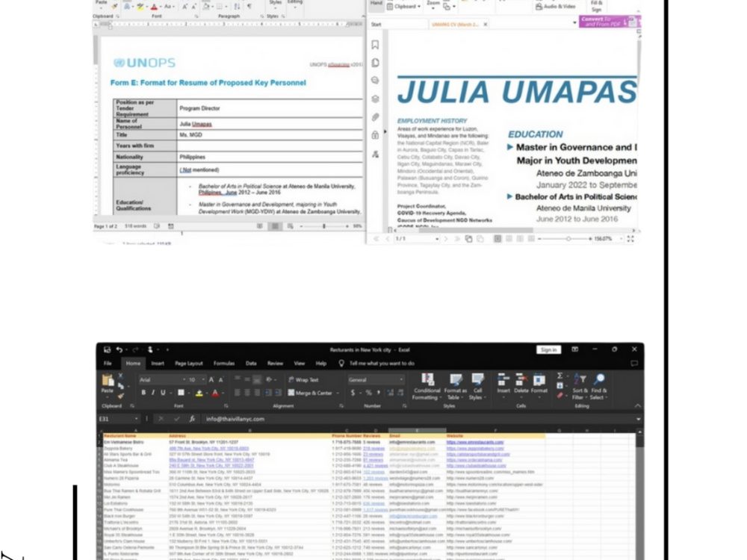
Task: Click the Show paragraph marks icon in Word
Action: click(249, 6)
